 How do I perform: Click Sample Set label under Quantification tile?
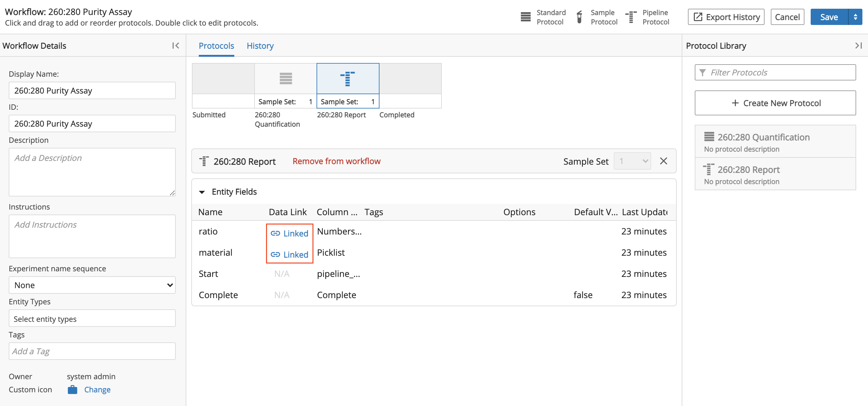[x=277, y=102]
